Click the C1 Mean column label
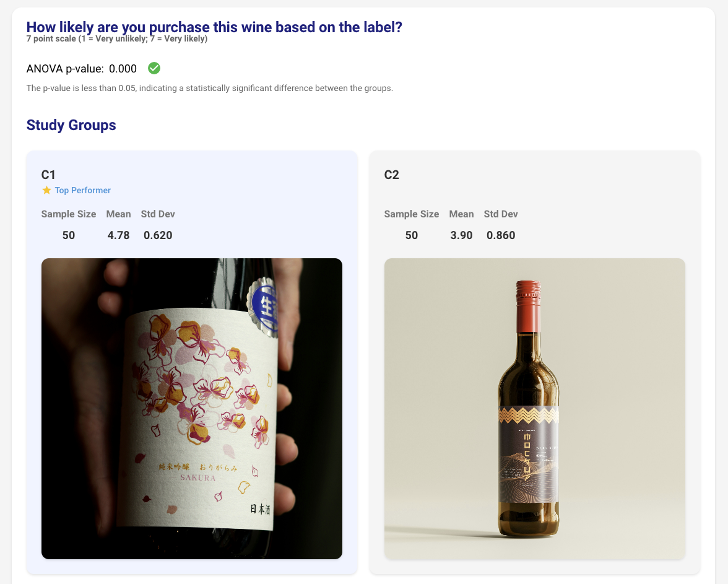728x584 pixels. (118, 214)
